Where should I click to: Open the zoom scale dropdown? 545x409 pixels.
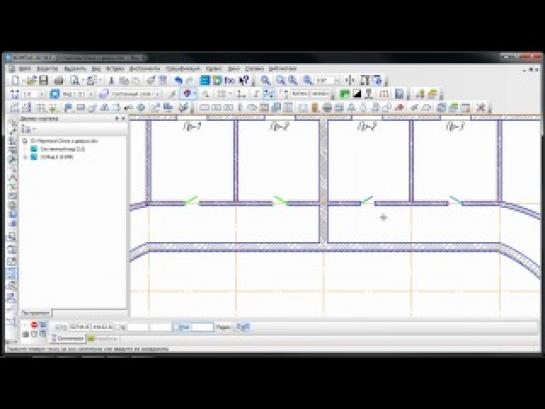tap(337, 81)
